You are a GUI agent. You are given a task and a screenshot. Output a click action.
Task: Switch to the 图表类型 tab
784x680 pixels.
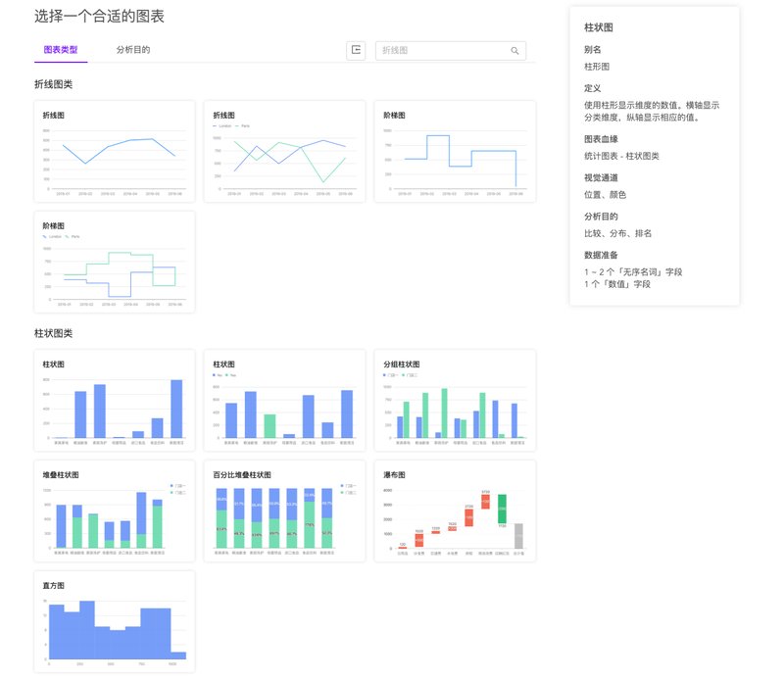61,49
